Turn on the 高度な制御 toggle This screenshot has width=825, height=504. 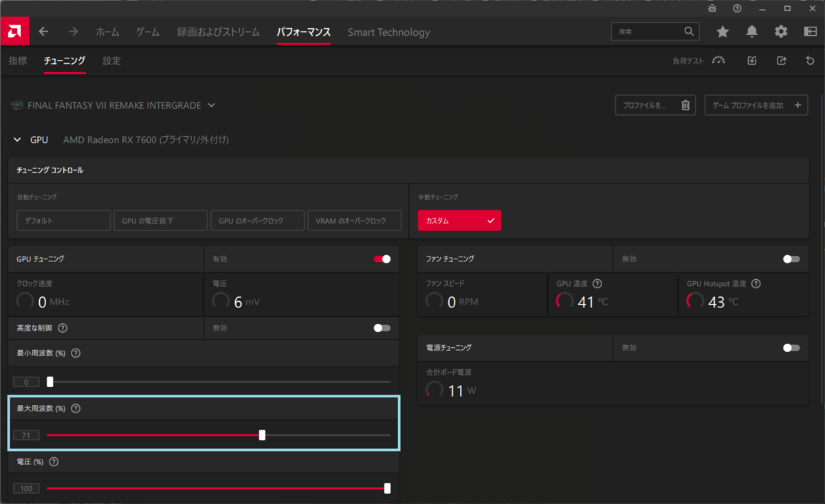pyautogui.click(x=382, y=328)
